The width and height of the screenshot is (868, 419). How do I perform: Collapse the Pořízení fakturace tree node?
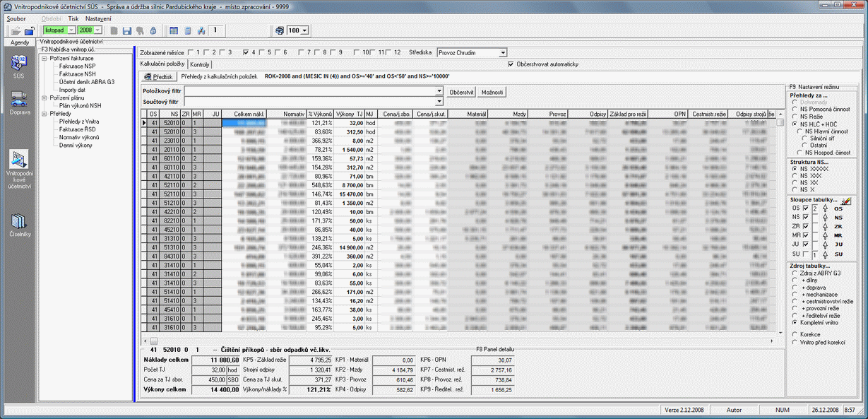[44, 58]
